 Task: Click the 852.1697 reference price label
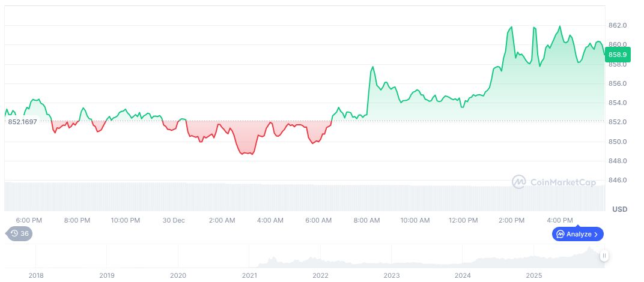click(22, 122)
